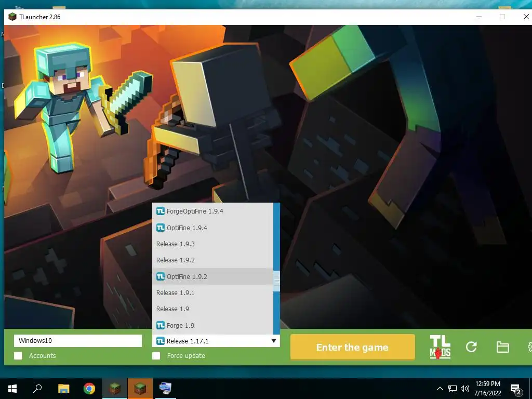Click the TLauncher 2.86 title icon

(12, 17)
